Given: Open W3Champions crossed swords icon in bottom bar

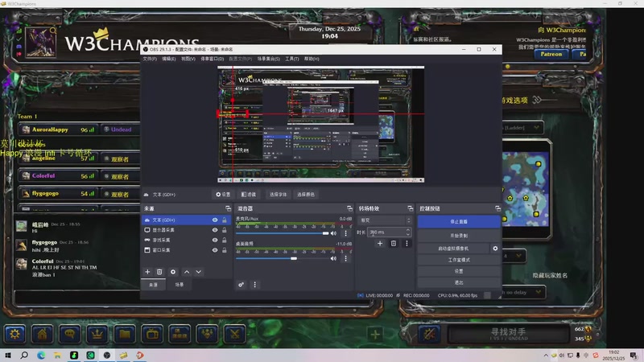Looking at the screenshot, I should [235, 334].
